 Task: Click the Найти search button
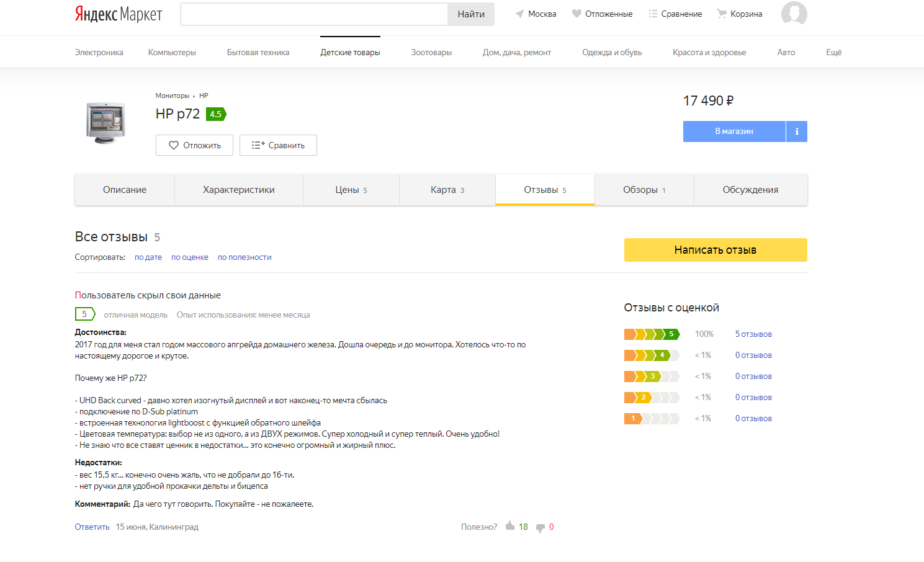point(471,14)
